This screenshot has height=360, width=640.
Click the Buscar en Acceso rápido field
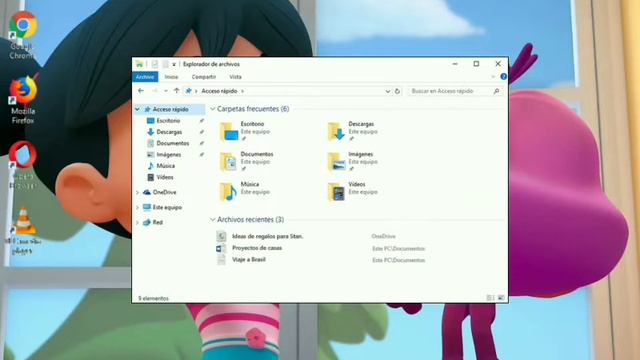coord(455,91)
